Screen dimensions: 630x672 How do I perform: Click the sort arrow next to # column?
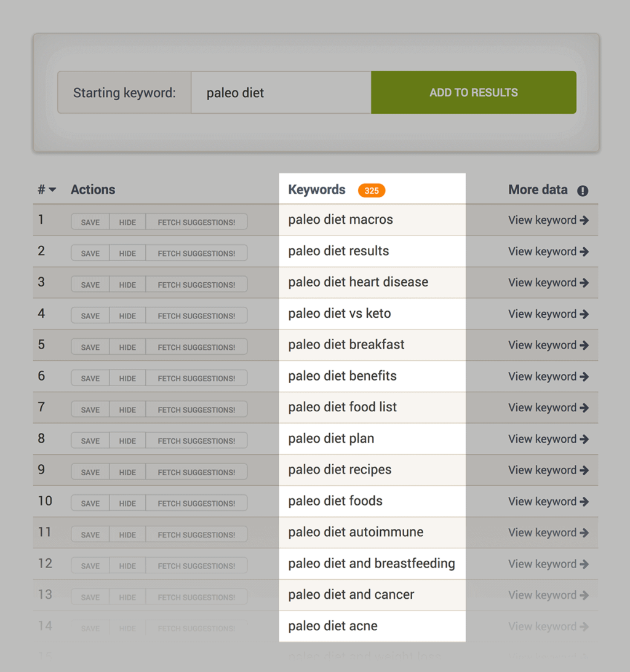52,190
